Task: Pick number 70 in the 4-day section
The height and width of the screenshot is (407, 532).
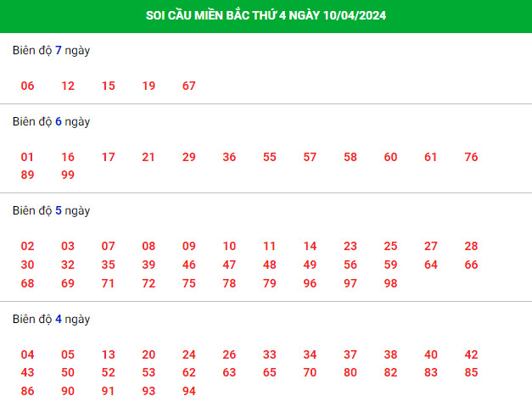Action: pyautogui.click(x=310, y=373)
